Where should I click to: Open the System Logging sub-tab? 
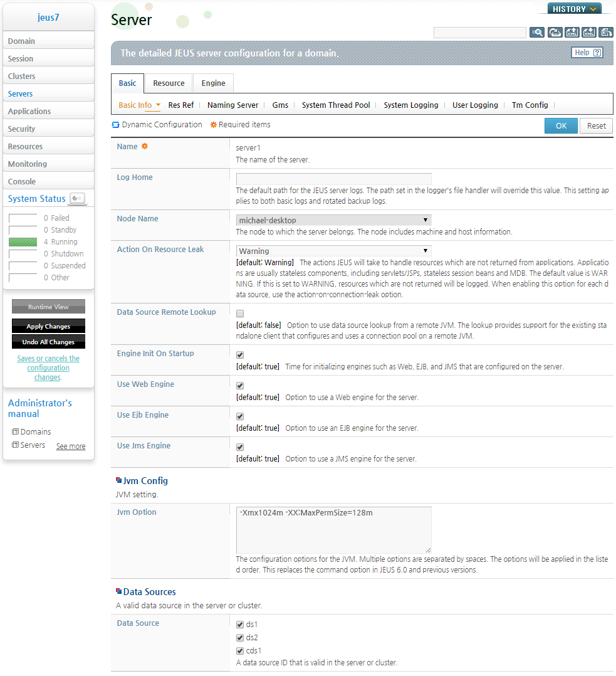coord(411,105)
